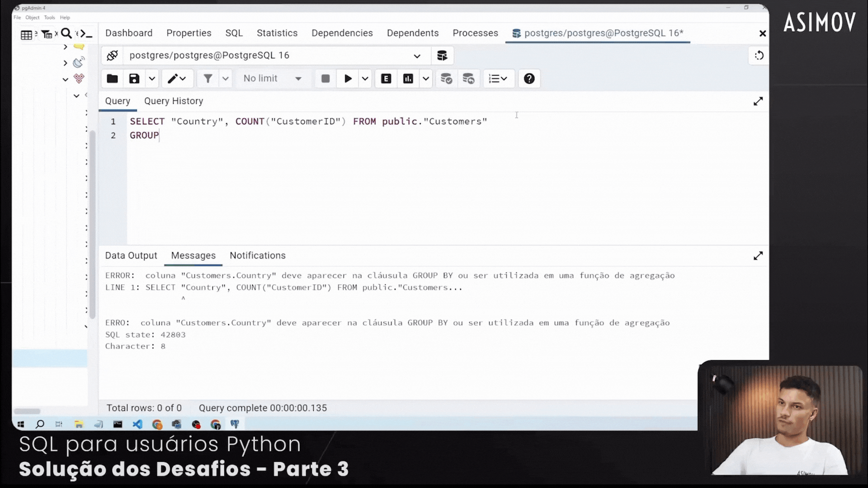
Task: Open the Help menu
Action: [65, 18]
